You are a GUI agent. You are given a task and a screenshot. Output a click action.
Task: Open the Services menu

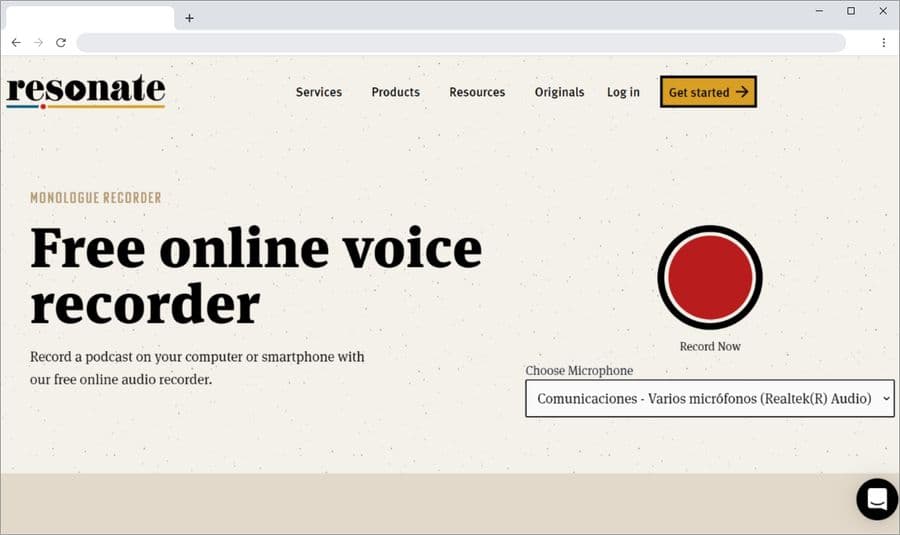319,92
